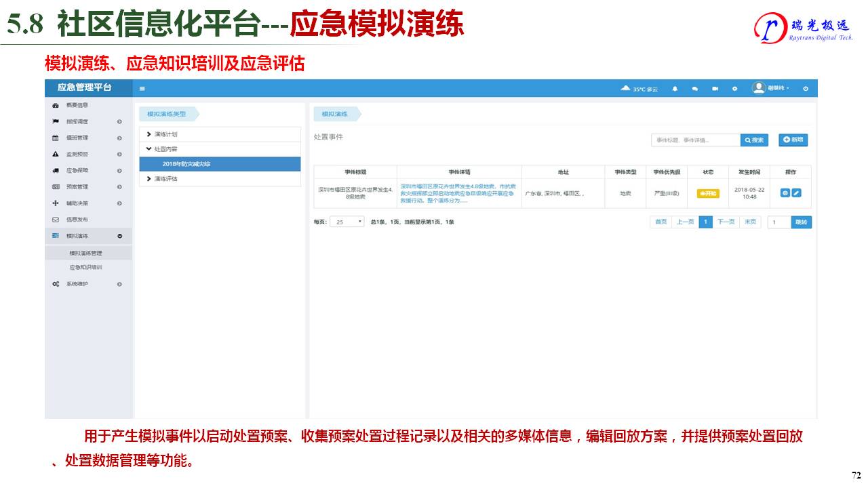Screen dimensions: 868x488
Task: Click the 新增 add button
Action: click(x=793, y=140)
